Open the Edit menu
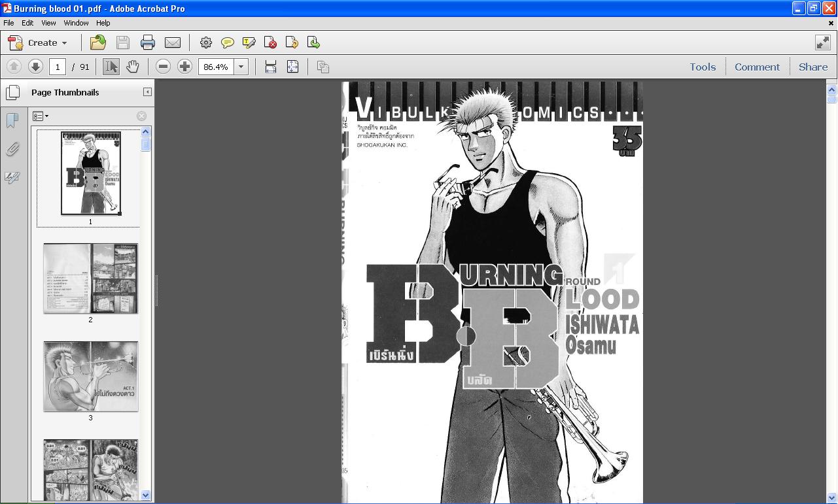 pyautogui.click(x=27, y=23)
